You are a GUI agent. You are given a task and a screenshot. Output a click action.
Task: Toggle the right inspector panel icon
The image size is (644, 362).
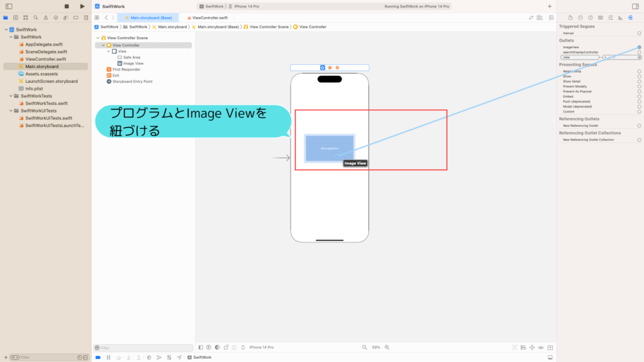pos(635,6)
